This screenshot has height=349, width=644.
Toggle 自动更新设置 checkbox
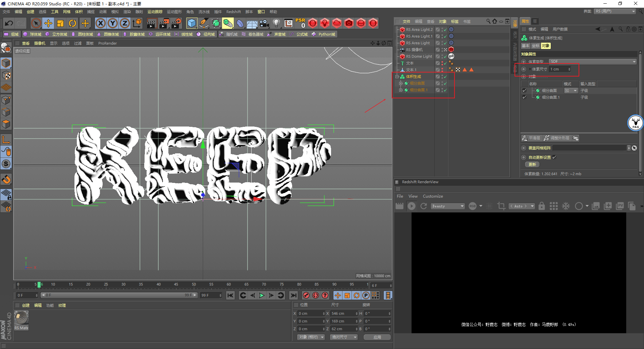click(x=554, y=157)
